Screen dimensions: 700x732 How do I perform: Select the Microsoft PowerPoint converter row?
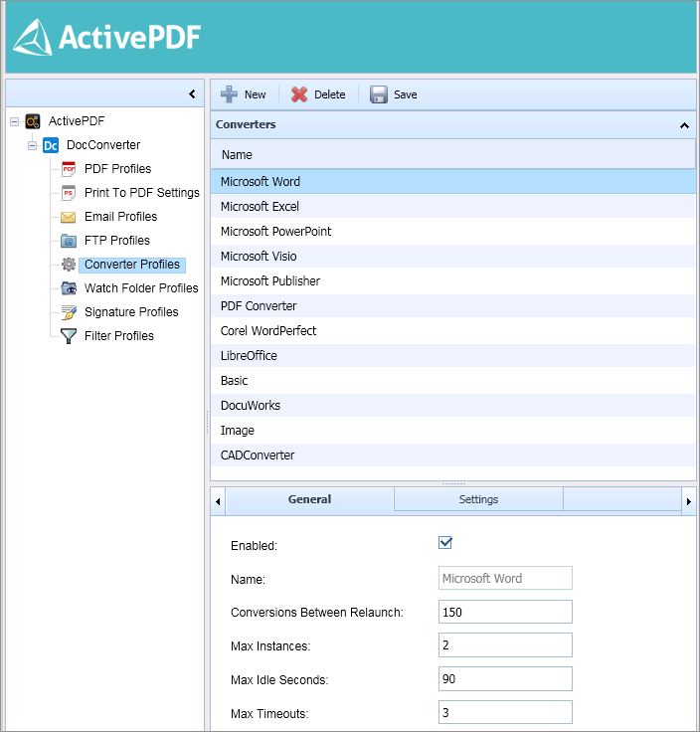click(x=452, y=231)
